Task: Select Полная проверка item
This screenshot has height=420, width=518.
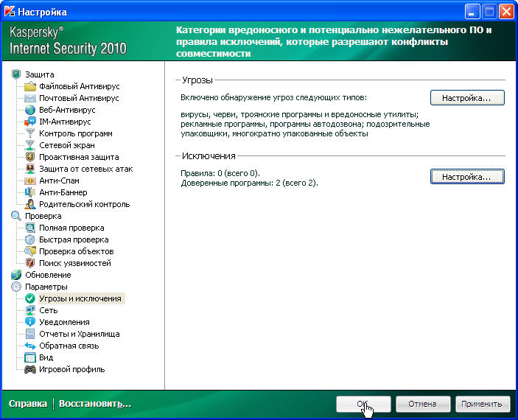Action: pos(71,228)
